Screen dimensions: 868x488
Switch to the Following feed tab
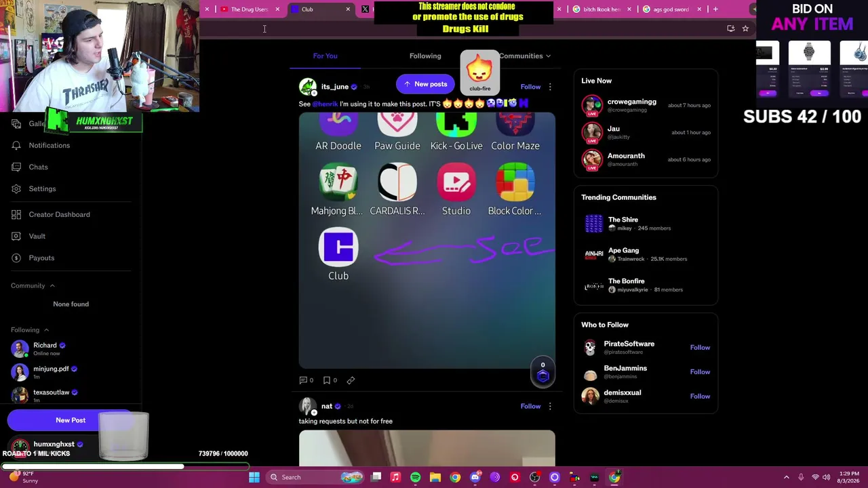(425, 56)
